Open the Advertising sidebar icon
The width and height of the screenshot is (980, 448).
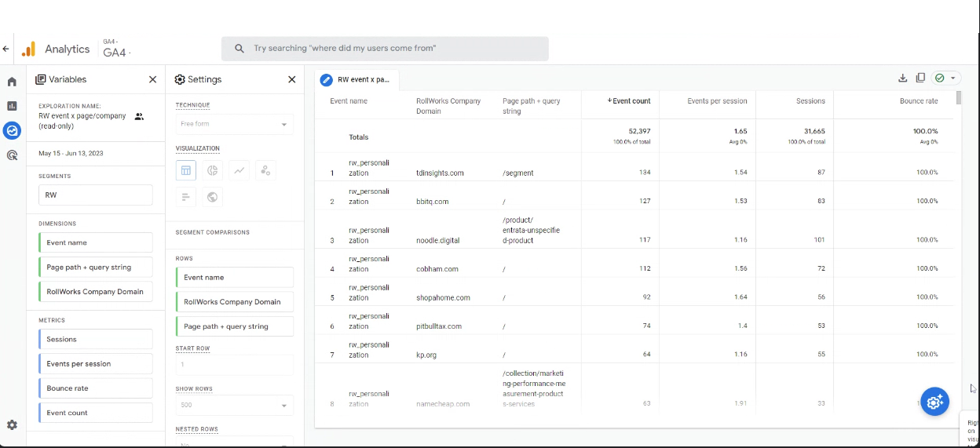(12, 155)
